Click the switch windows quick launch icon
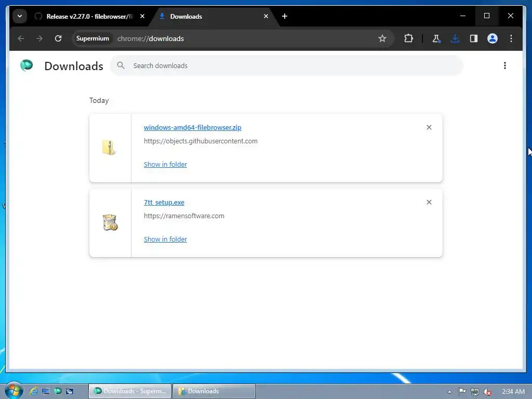The image size is (532, 399). pyautogui.click(x=70, y=391)
